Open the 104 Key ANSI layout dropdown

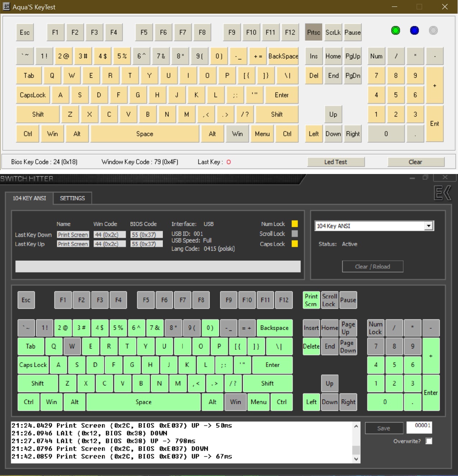(x=429, y=226)
